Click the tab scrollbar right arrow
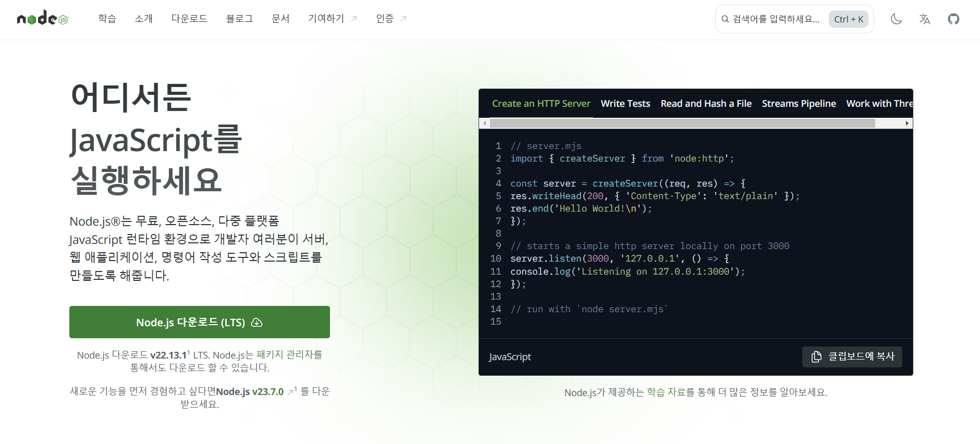 coord(907,124)
